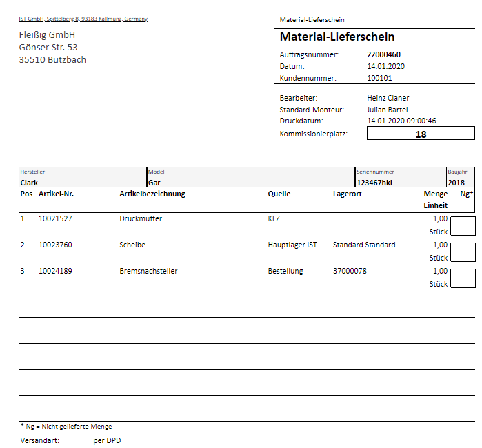The height and width of the screenshot is (448, 482).
Task: Click the Baujahr value 2018
Action: coord(456,183)
